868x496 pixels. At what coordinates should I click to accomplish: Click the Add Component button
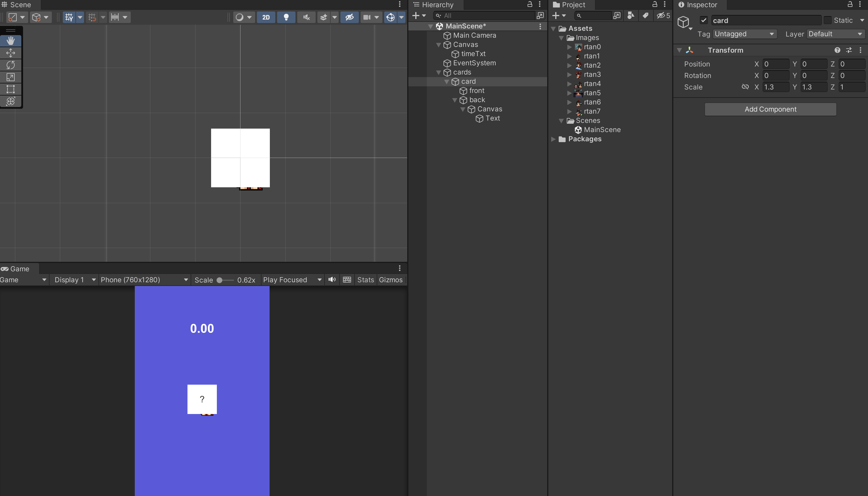click(770, 109)
